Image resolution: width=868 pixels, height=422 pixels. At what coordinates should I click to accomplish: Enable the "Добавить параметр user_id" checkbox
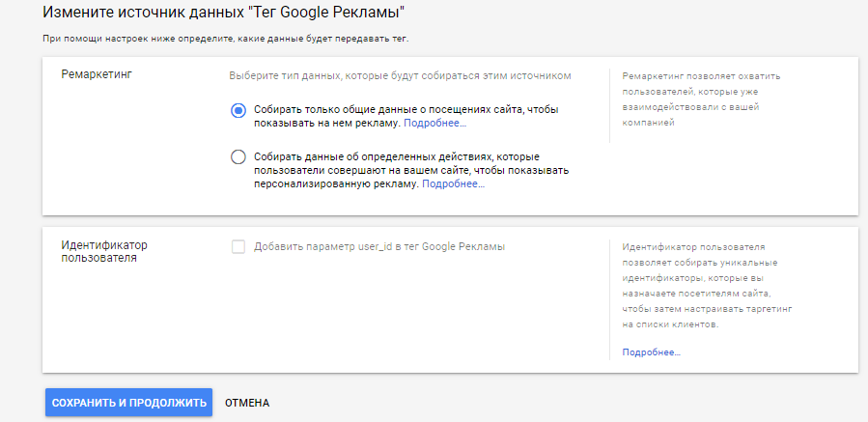(238, 246)
